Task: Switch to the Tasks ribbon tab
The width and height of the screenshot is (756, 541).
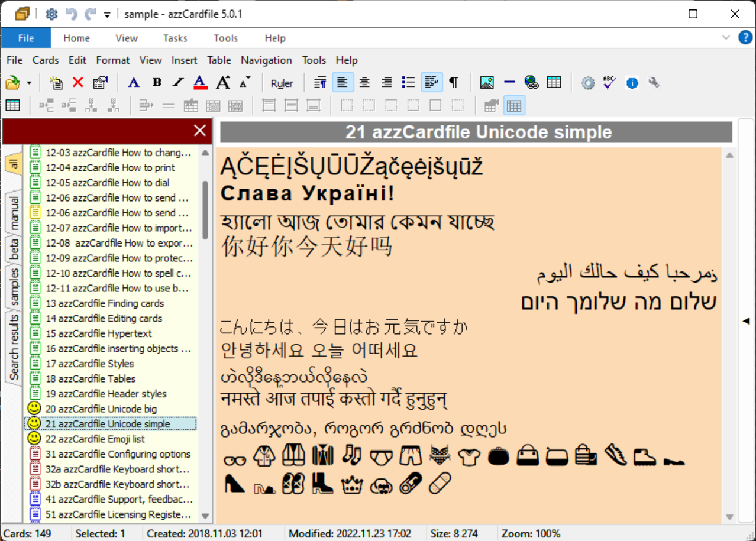Action: coord(175,38)
